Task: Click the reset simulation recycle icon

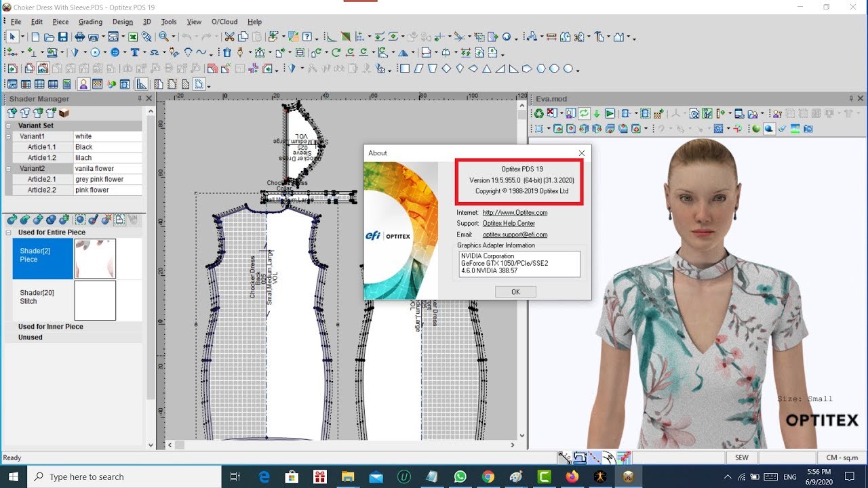Action: pos(538,114)
